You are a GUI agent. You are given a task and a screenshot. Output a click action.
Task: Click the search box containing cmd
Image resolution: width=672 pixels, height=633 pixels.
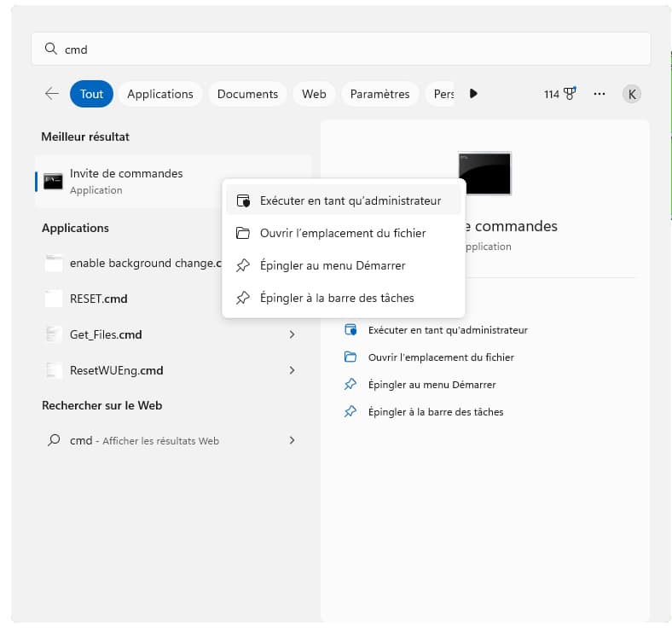pyautogui.click(x=341, y=49)
